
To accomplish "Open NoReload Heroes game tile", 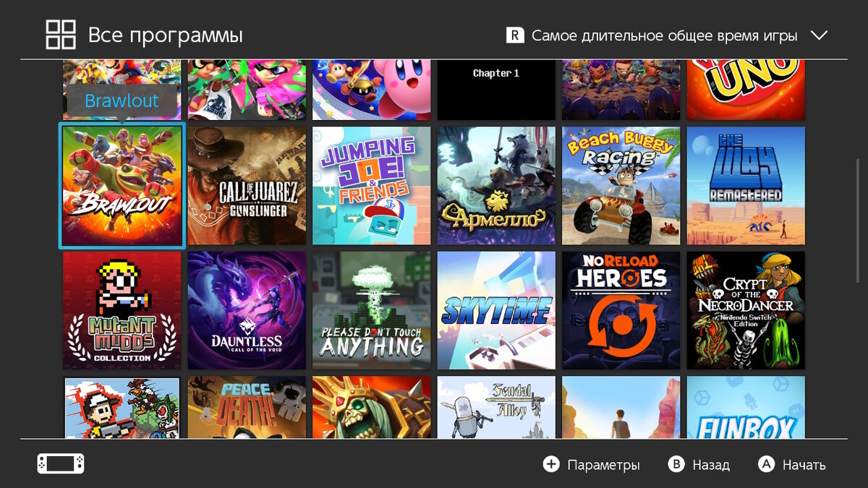I will pos(621,310).
